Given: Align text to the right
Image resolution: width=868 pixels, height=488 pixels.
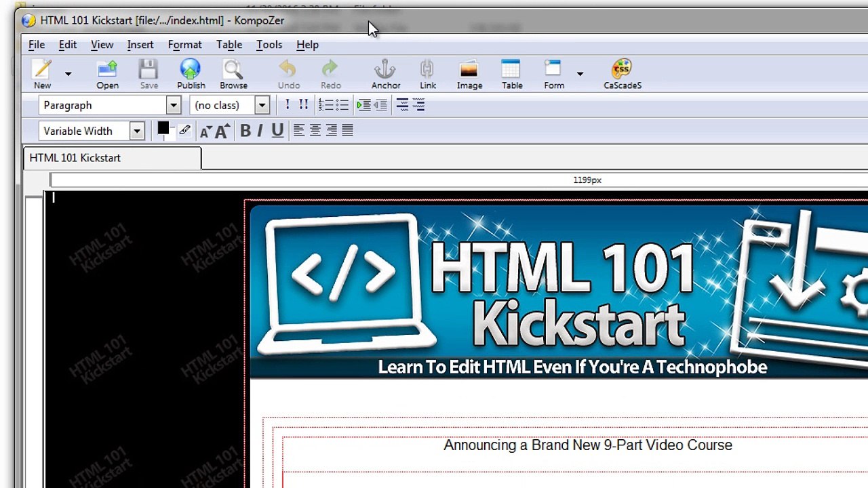Looking at the screenshot, I should coord(331,131).
